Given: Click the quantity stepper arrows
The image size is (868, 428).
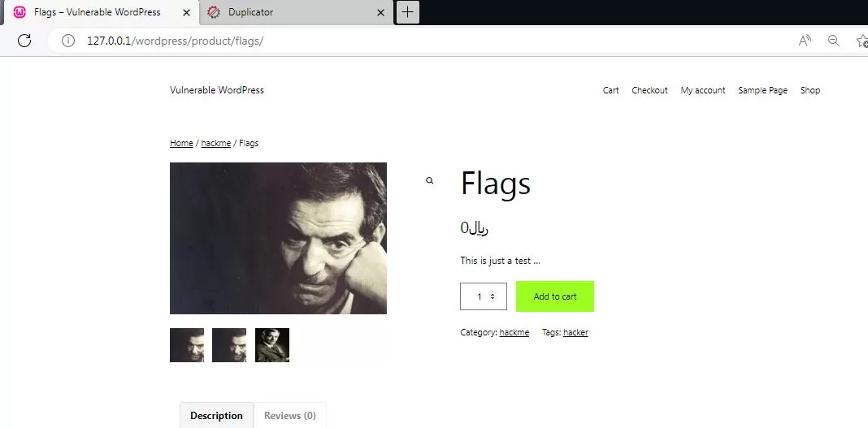Looking at the screenshot, I should click(x=492, y=296).
